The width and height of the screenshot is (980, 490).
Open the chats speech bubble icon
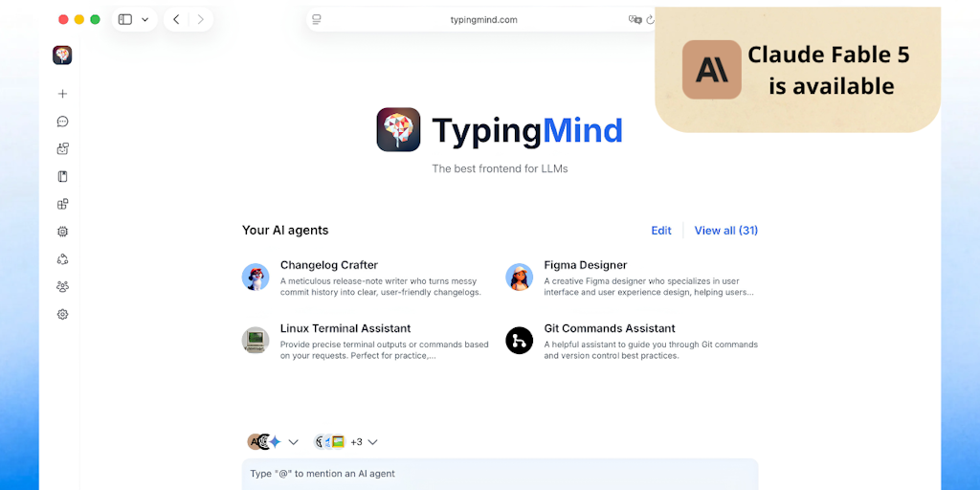pyautogui.click(x=62, y=122)
